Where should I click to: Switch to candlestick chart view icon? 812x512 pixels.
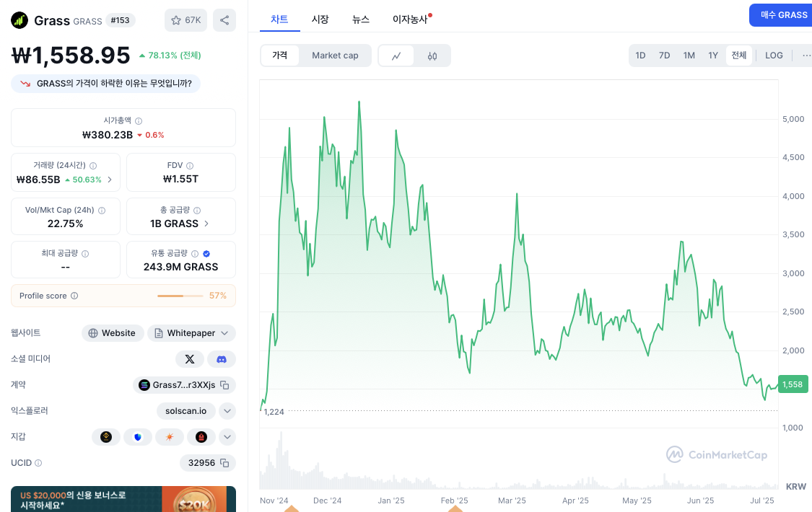point(432,56)
